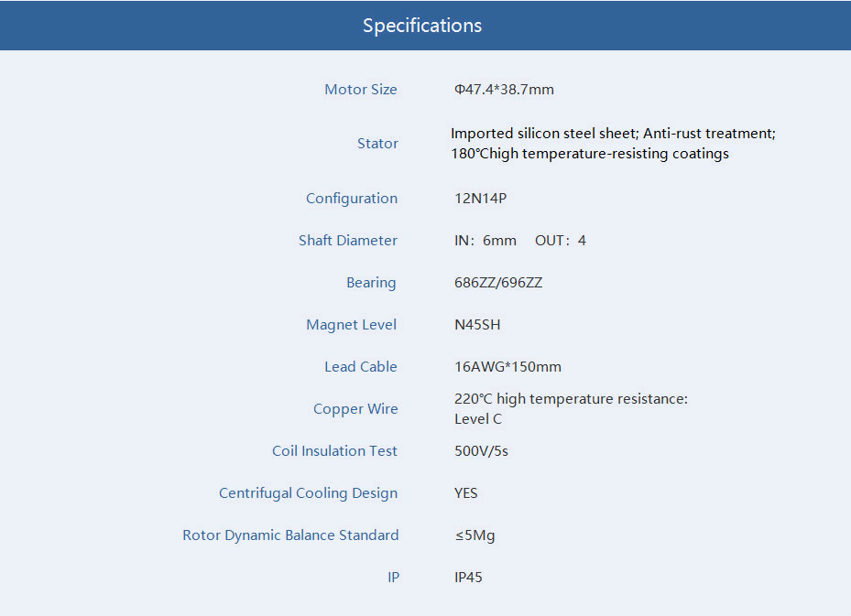The height and width of the screenshot is (616, 851).
Task: Select the Copper Wire label
Action: pyautogui.click(x=355, y=409)
